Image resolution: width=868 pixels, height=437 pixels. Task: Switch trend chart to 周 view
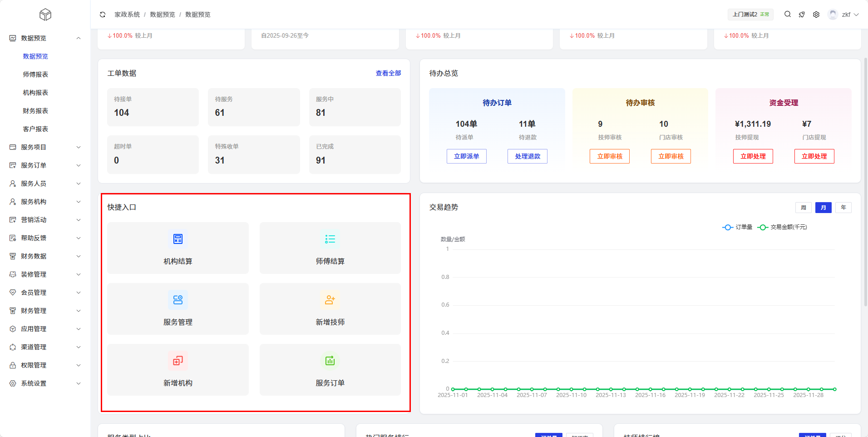[x=803, y=208]
